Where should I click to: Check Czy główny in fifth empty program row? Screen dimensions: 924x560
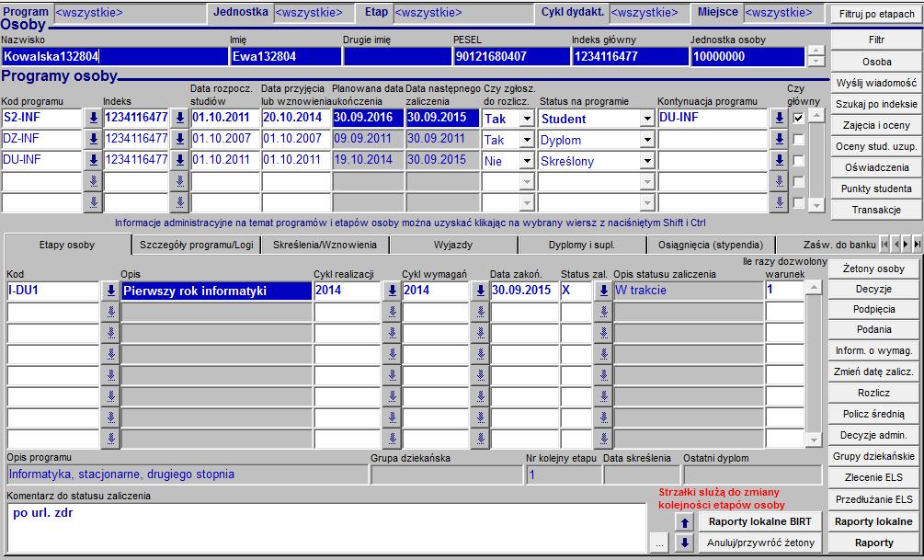(798, 203)
